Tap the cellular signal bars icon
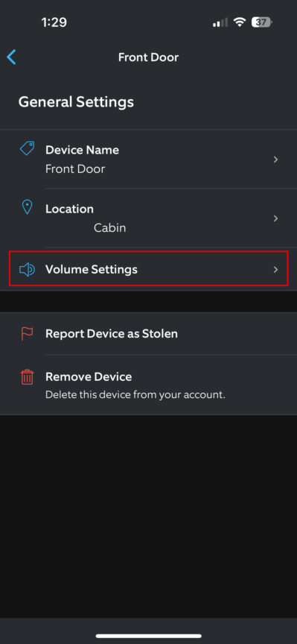The height and width of the screenshot is (644, 297). pos(220,23)
